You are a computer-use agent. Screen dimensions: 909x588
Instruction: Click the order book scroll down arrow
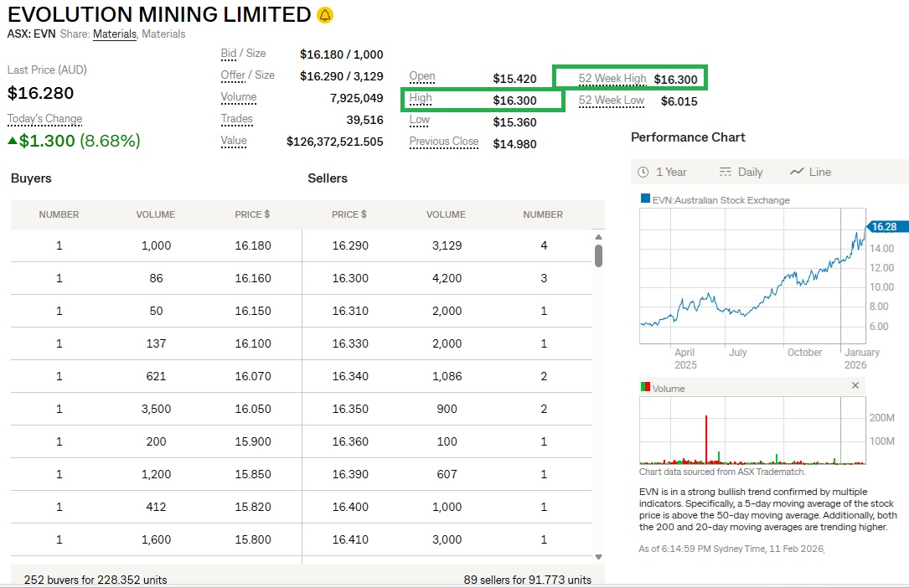pyautogui.click(x=598, y=556)
